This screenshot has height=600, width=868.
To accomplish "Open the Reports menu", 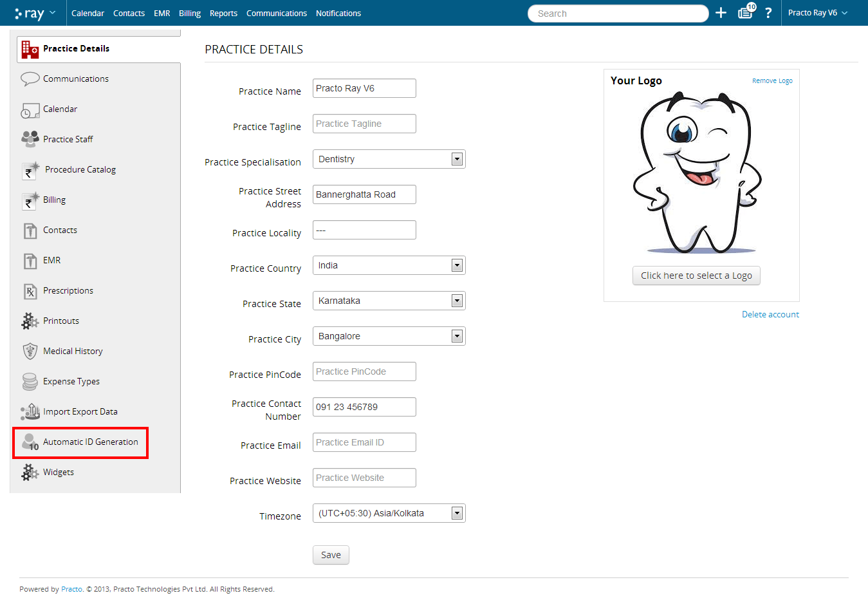I will click(x=223, y=13).
